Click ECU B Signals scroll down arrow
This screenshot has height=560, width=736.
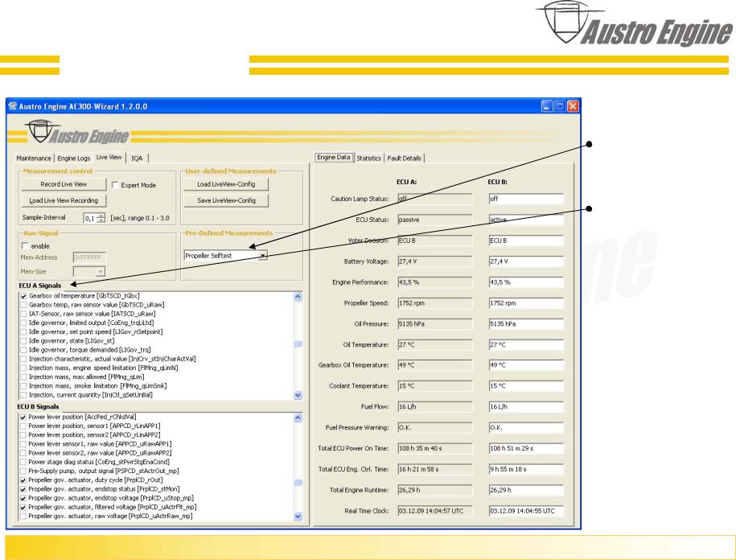298,517
